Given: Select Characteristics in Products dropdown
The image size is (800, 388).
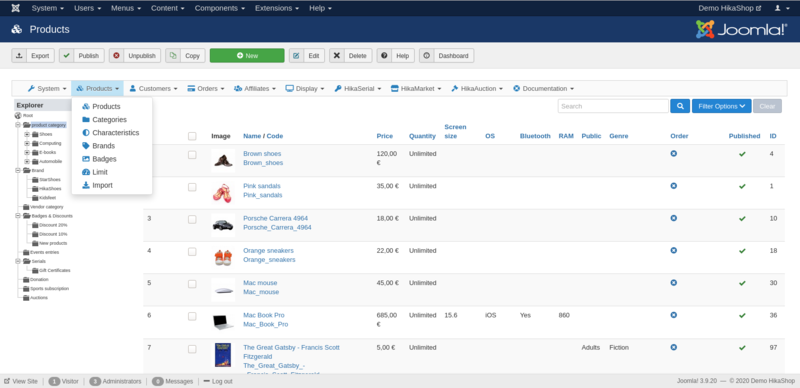Looking at the screenshot, I should (x=110, y=133).
